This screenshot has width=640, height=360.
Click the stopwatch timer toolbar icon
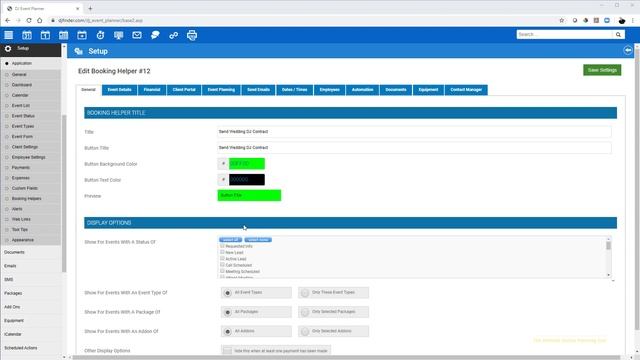click(x=100, y=35)
